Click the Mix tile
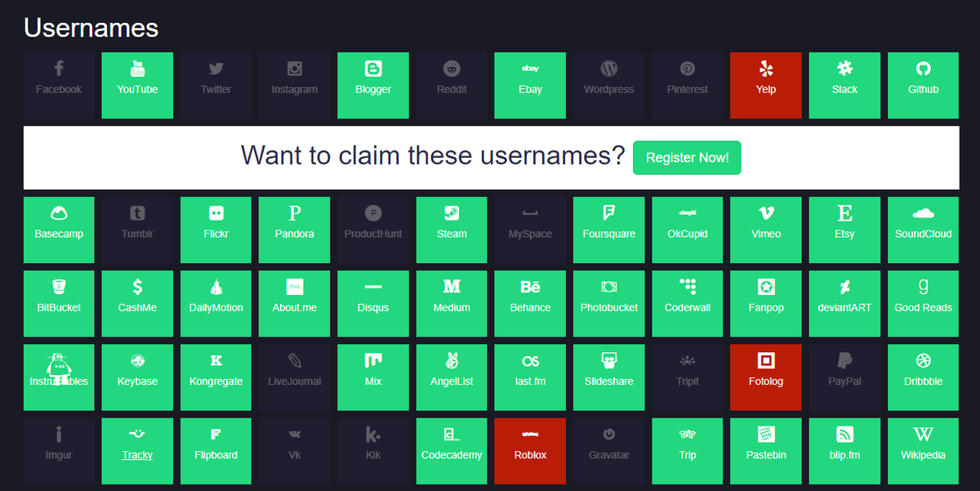Viewport: 980px width, 491px height. (373, 377)
